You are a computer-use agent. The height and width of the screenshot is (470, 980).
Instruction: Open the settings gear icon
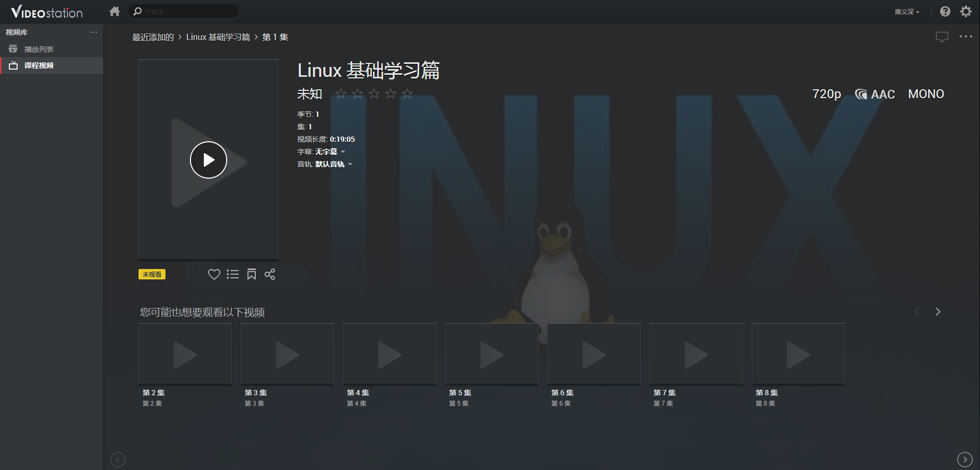965,11
